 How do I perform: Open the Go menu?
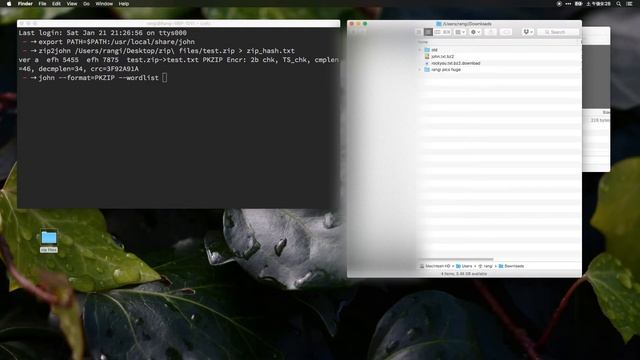click(x=86, y=4)
